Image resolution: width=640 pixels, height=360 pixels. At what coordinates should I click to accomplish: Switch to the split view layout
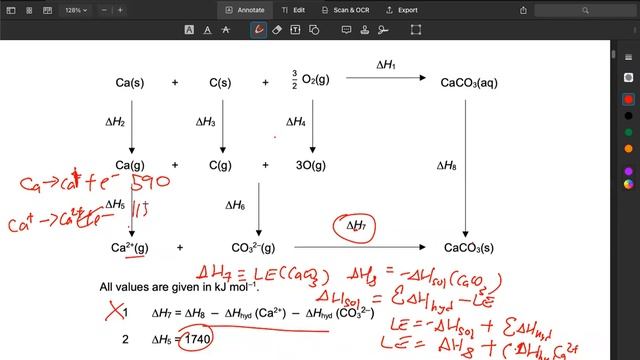click(47, 10)
